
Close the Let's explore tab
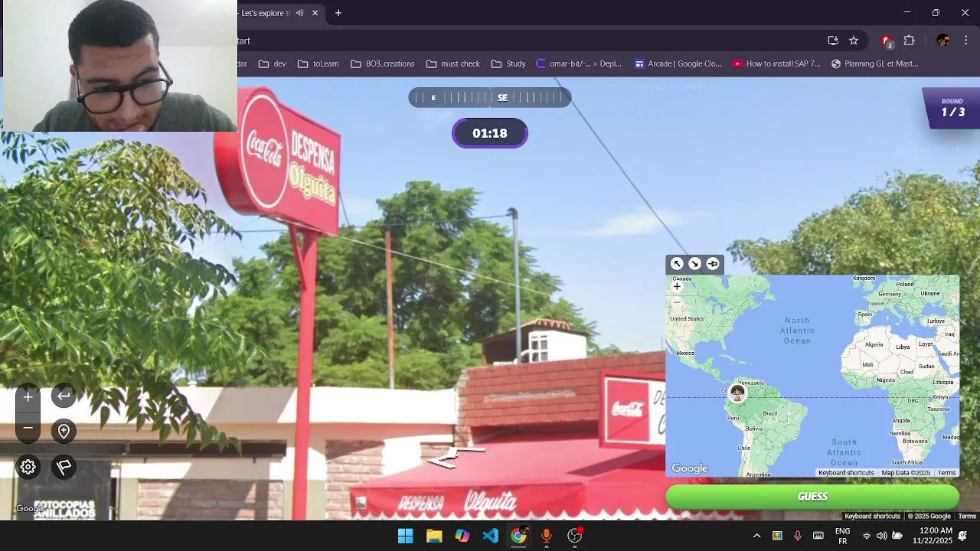(x=315, y=13)
